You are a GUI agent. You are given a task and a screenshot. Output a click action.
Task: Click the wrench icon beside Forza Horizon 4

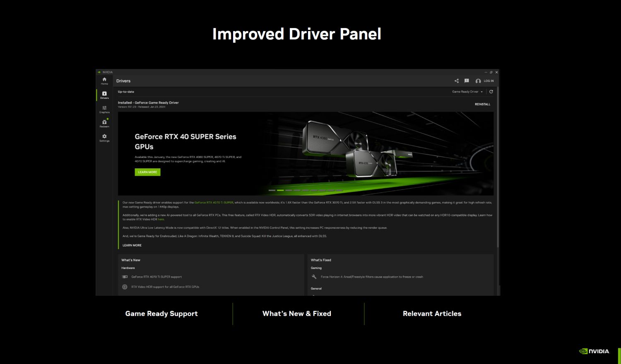coord(314,277)
